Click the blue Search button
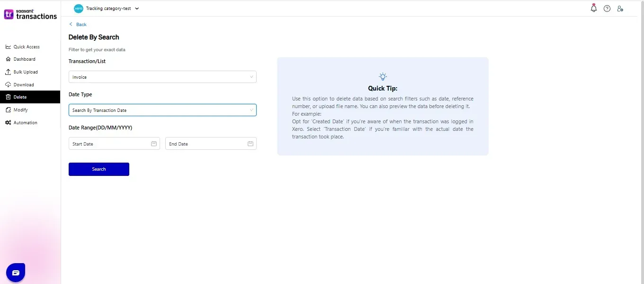The height and width of the screenshot is (284, 644). pos(99,169)
